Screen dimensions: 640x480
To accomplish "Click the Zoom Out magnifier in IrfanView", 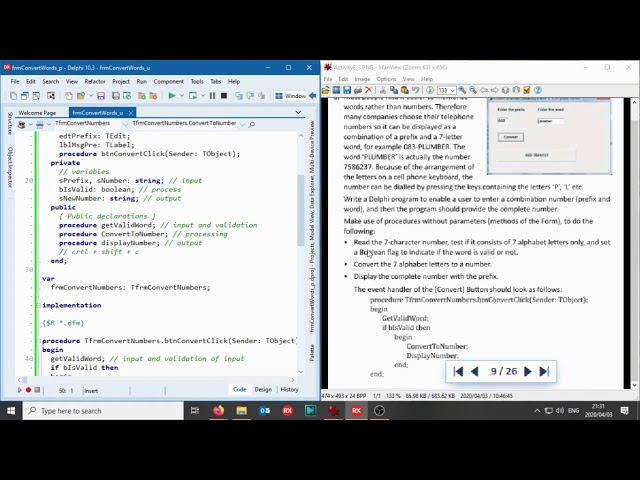I will click(473, 90).
